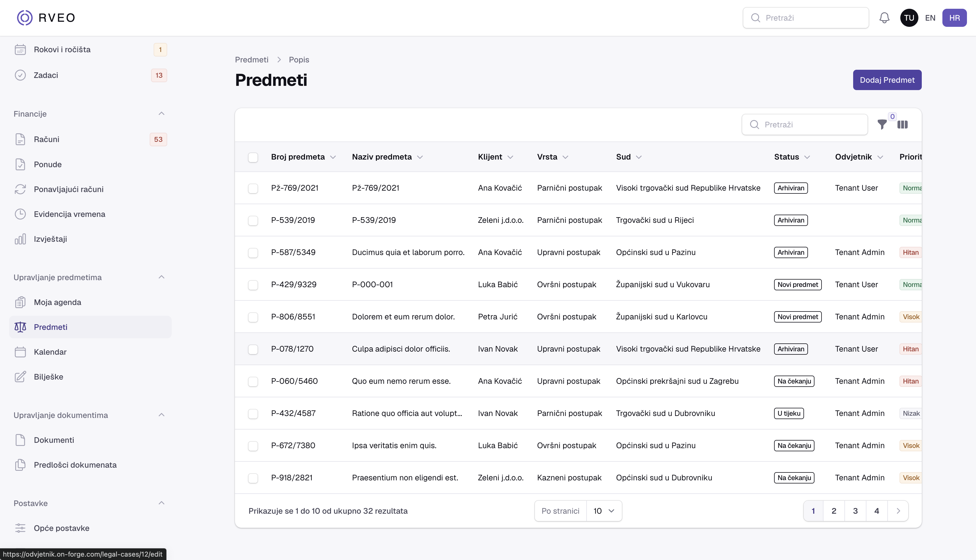Click the Dokumenti file icon
The image size is (976, 560).
pos(20,440)
